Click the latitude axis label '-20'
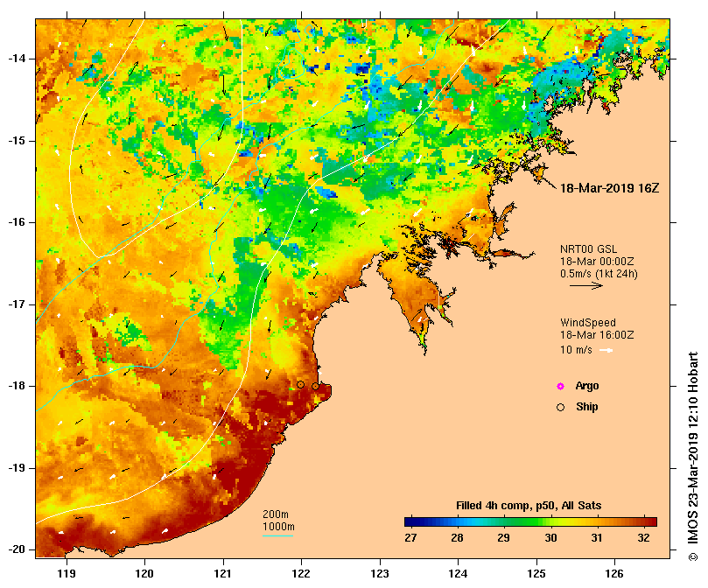Image resolution: width=708 pixels, height=588 pixels. pyautogui.click(x=17, y=549)
